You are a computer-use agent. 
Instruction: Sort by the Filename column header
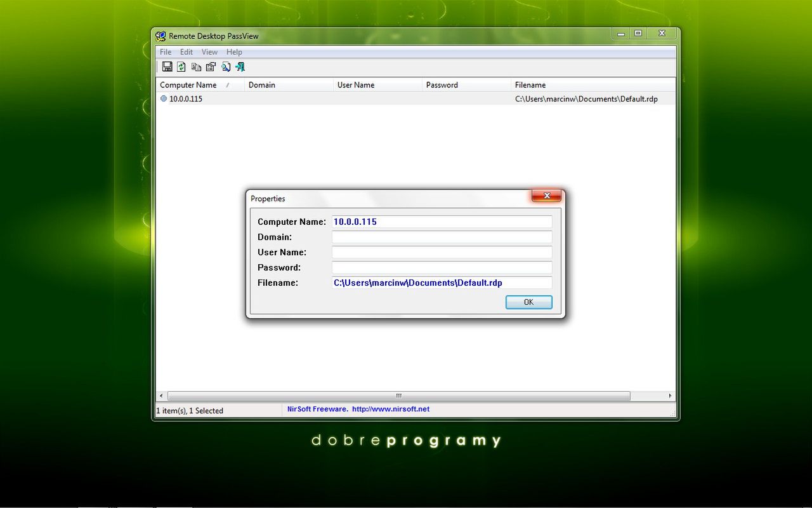coord(593,84)
